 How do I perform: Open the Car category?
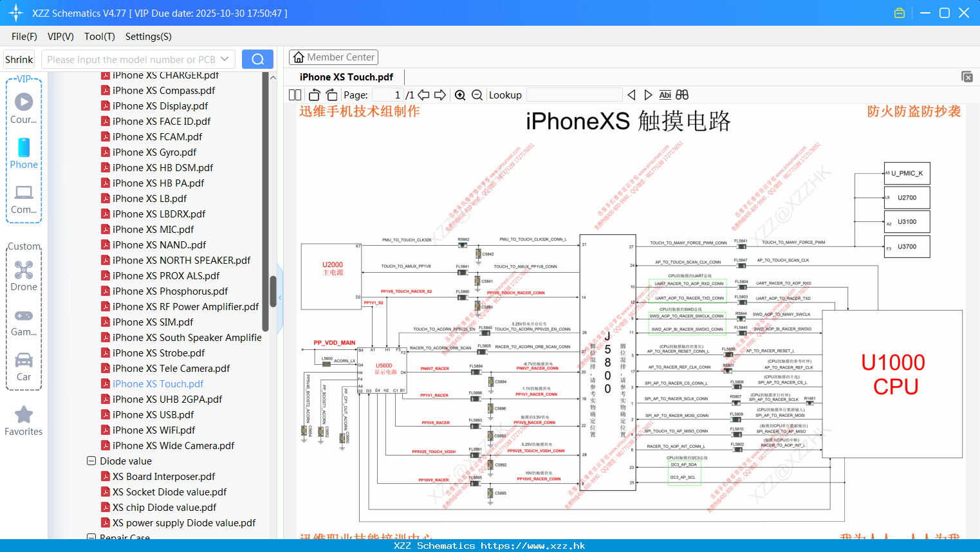click(24, 367)
